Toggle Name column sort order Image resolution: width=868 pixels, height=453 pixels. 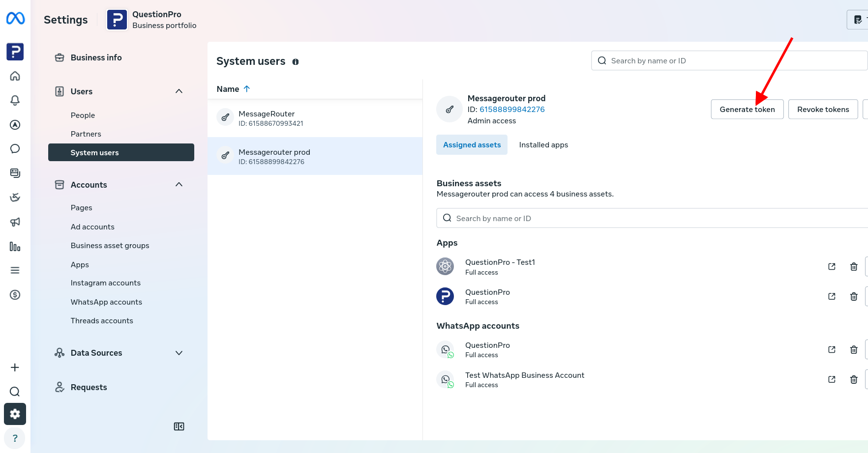[x=234, y=89]
